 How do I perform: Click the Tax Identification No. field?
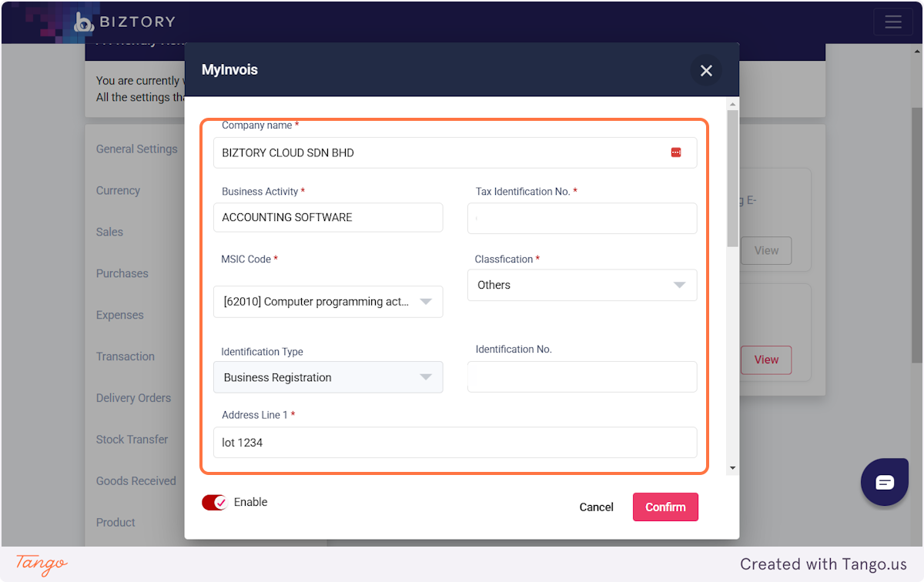pos(582,218)
